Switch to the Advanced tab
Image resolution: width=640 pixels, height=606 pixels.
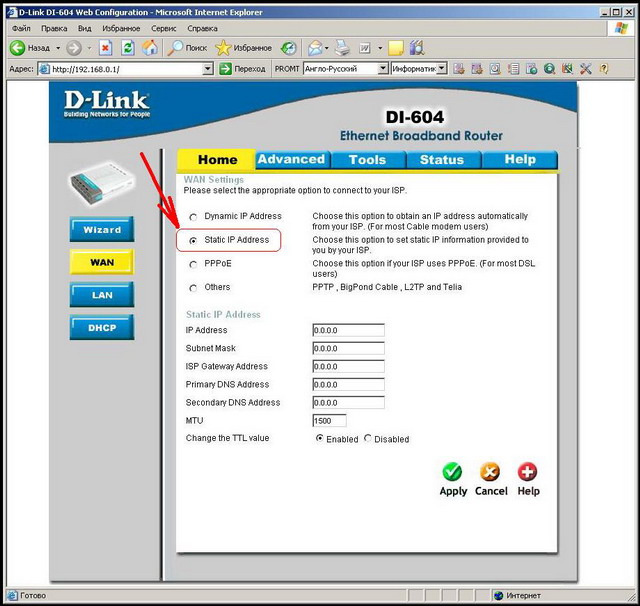pos(291,159)
